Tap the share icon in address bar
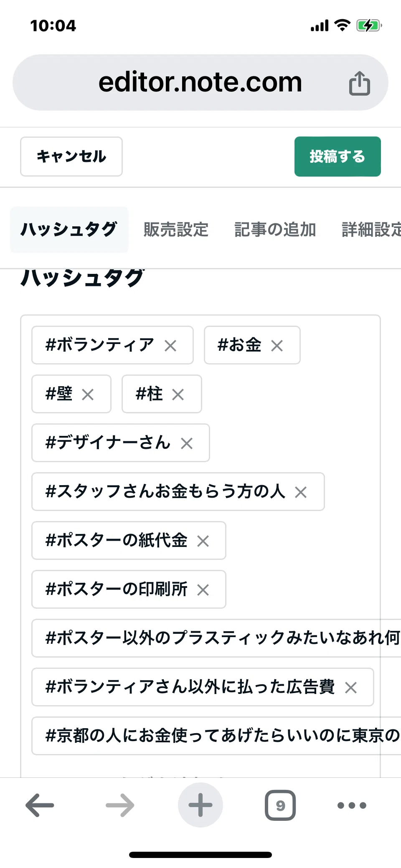 point(360,83)
